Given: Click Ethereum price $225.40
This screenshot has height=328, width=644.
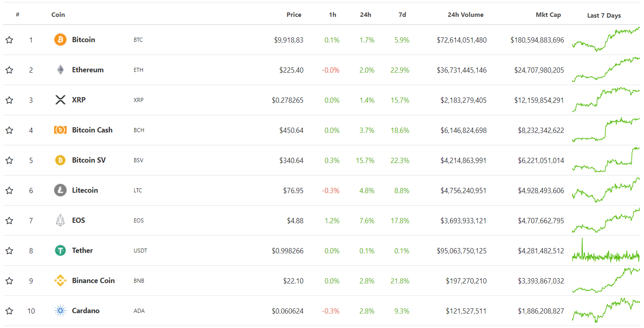Looking at the screenshot, I should coord(291,70).
